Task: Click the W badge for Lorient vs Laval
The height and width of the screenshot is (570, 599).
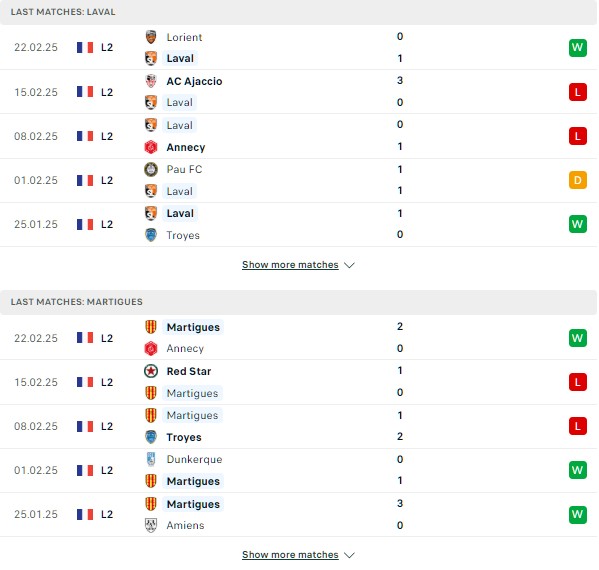Action: click(x=578, y=48)
